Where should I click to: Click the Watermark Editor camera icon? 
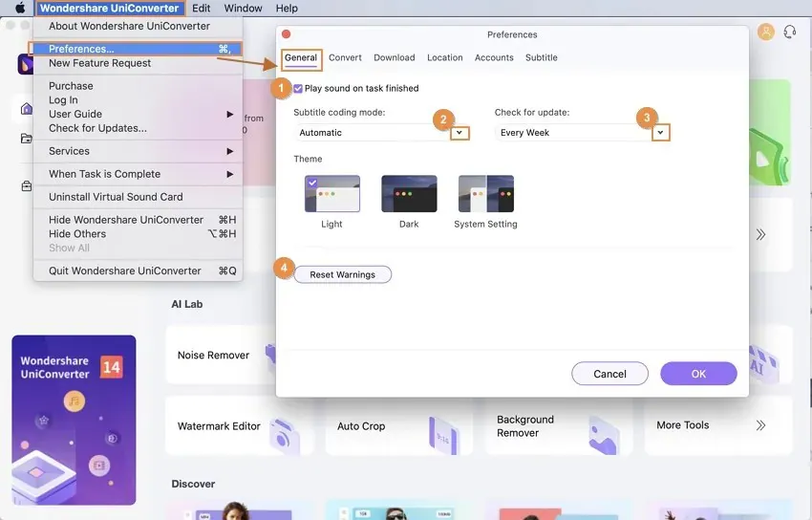tap(284, 436)
